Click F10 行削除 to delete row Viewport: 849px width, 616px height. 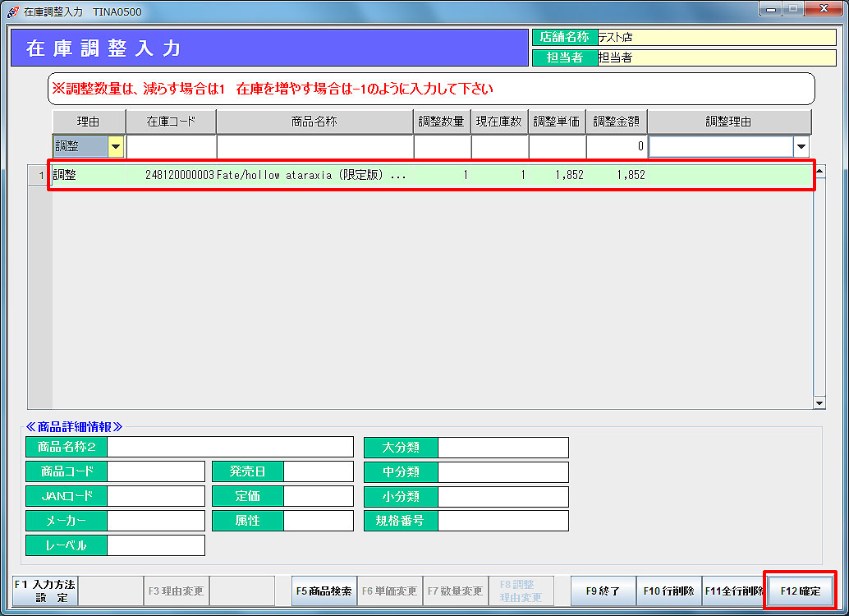tap(668, 591)
